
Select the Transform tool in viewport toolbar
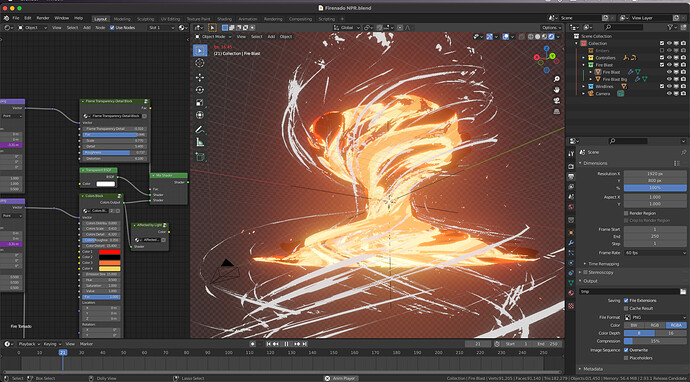pos(200,115)
